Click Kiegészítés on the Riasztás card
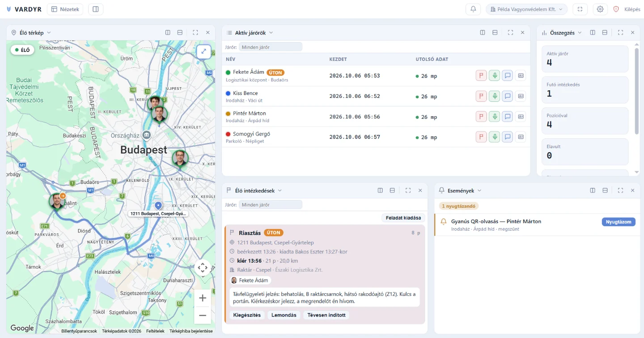This screenshot has width=644, height=338. tap(247, 315)
